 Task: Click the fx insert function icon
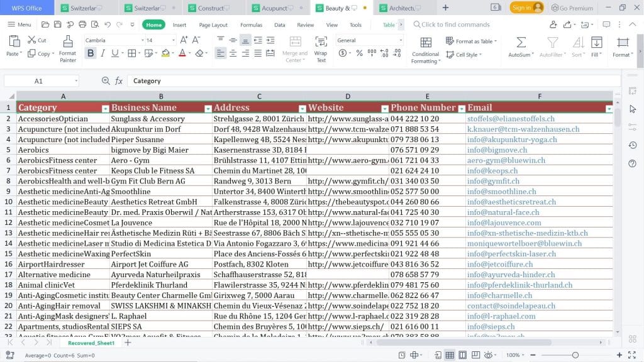[119, 81]
